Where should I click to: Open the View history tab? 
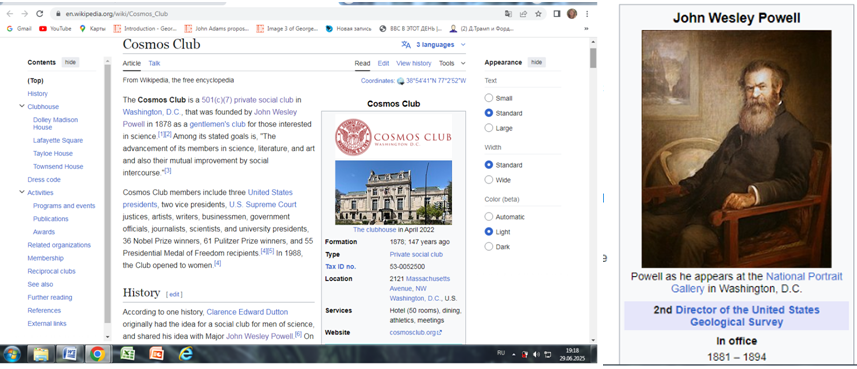coord(414,63)
